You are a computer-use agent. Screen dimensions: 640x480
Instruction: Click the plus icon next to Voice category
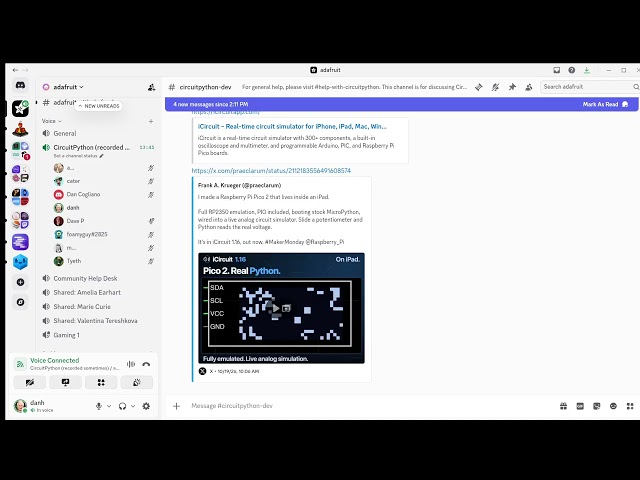pos(151,121)
